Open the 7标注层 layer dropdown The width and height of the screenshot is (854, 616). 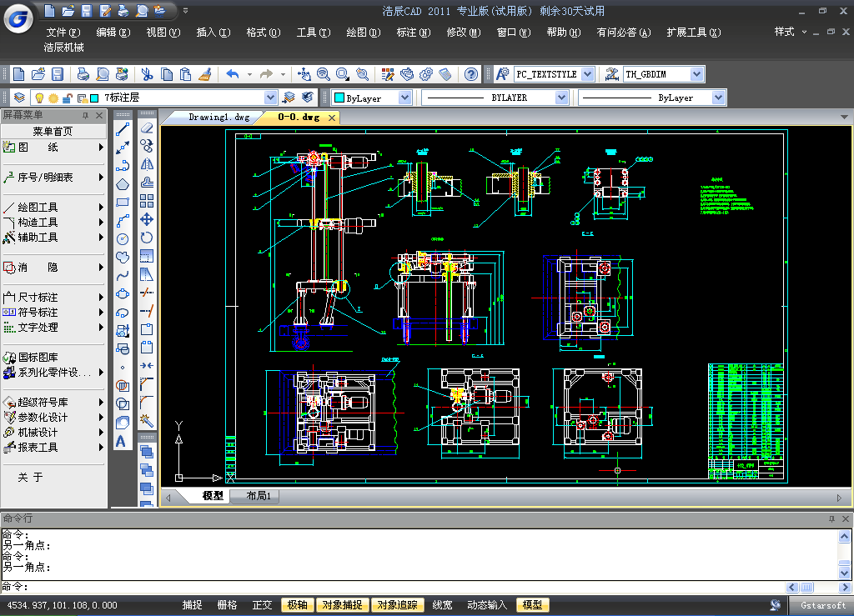point(270,98)
